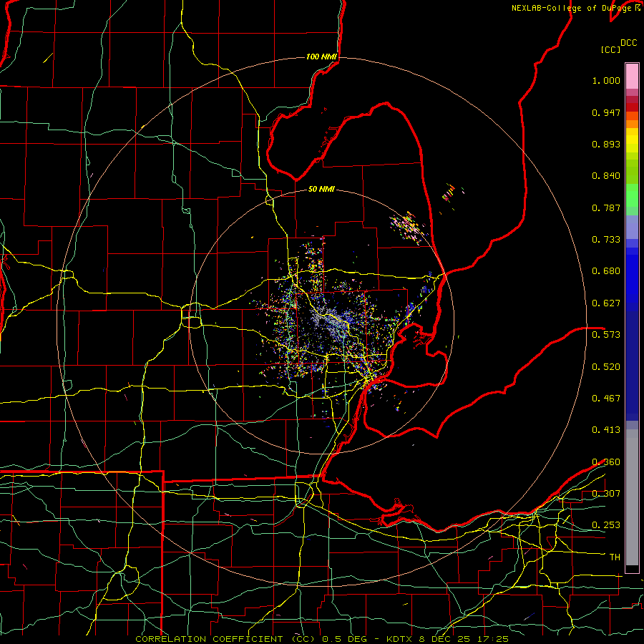Click the 0.733 scale value
The width and height of the screenshot is (644, 644).
click(x=606, y=240)
